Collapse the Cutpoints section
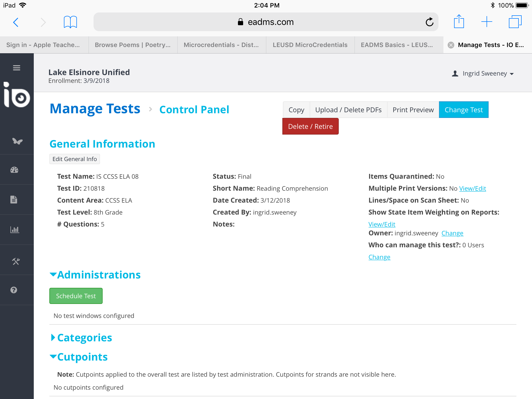The height and width of the screenshot is (399, 532). (79, 357)
